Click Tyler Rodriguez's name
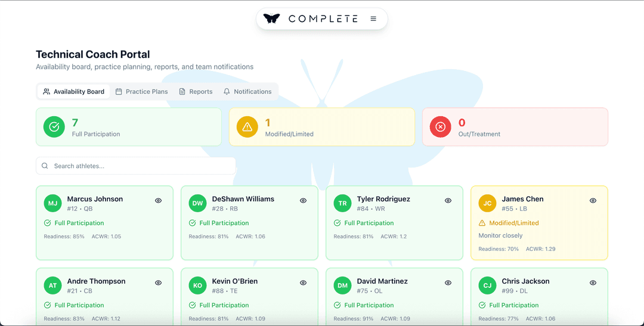Viewport: 644px width, 326px height. [x=383, y=198]
